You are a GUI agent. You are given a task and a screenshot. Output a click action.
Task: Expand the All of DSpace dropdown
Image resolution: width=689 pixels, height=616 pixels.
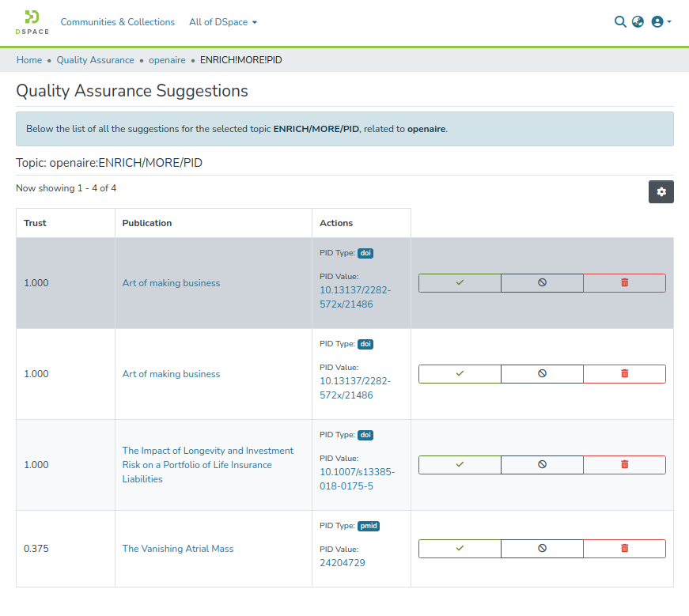click(223, 22)
